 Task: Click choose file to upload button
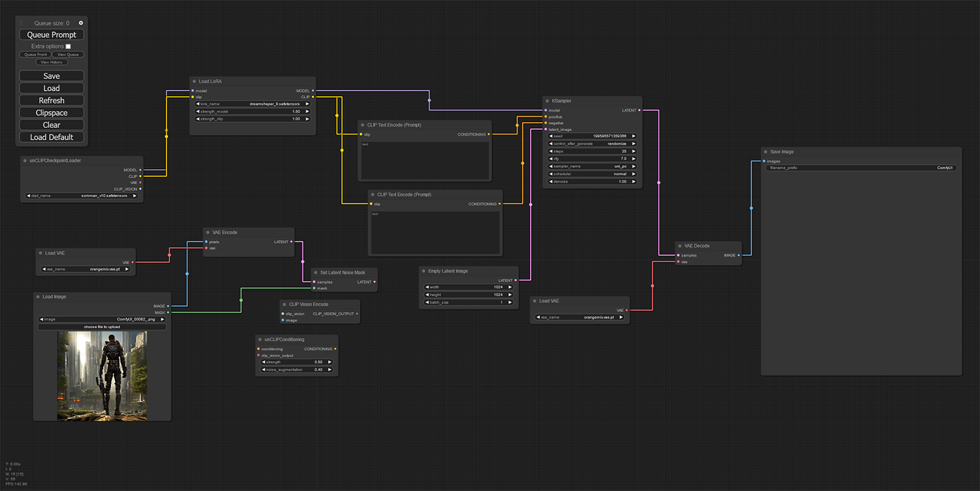(102, 326)
